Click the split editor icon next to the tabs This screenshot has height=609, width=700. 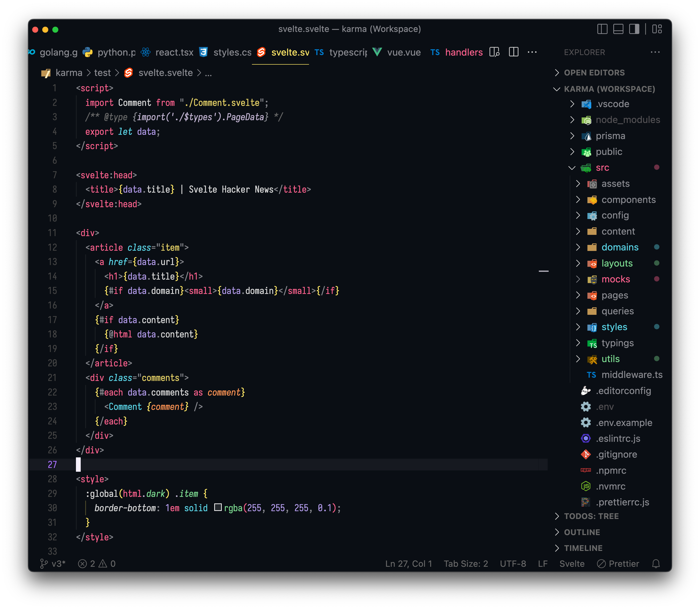pos(513,52)
